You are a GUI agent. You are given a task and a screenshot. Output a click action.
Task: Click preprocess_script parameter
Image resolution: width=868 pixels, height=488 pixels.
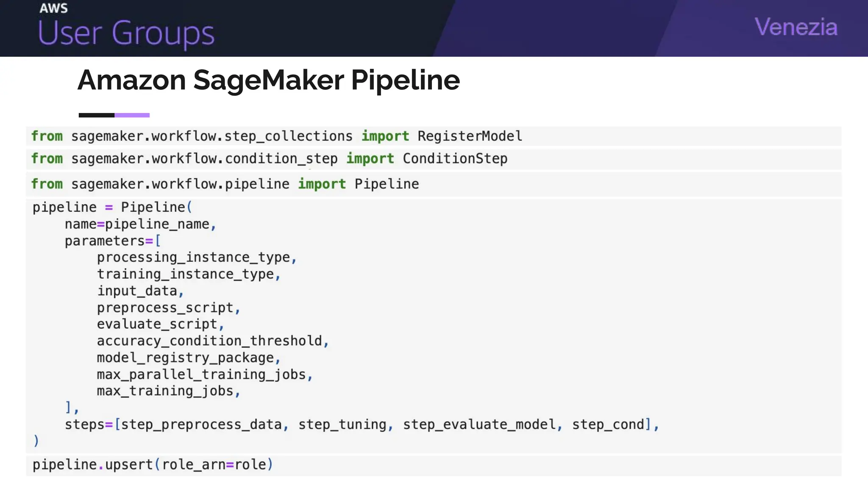(x=165, y=308)
